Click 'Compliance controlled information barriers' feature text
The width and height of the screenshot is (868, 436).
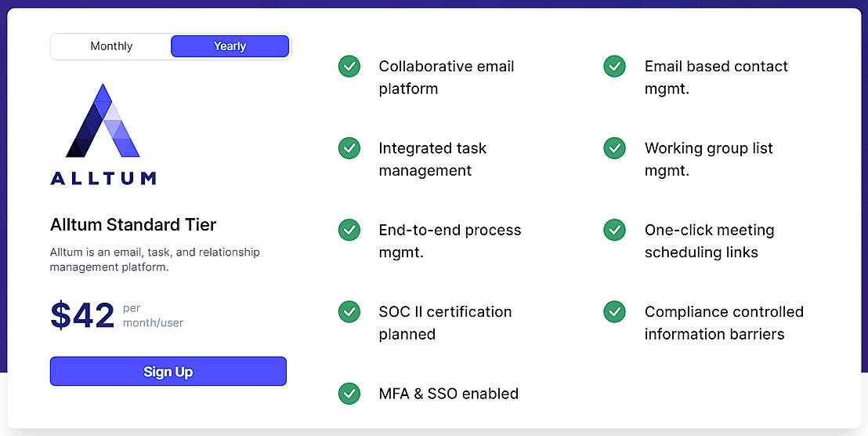tap(724, 323)
